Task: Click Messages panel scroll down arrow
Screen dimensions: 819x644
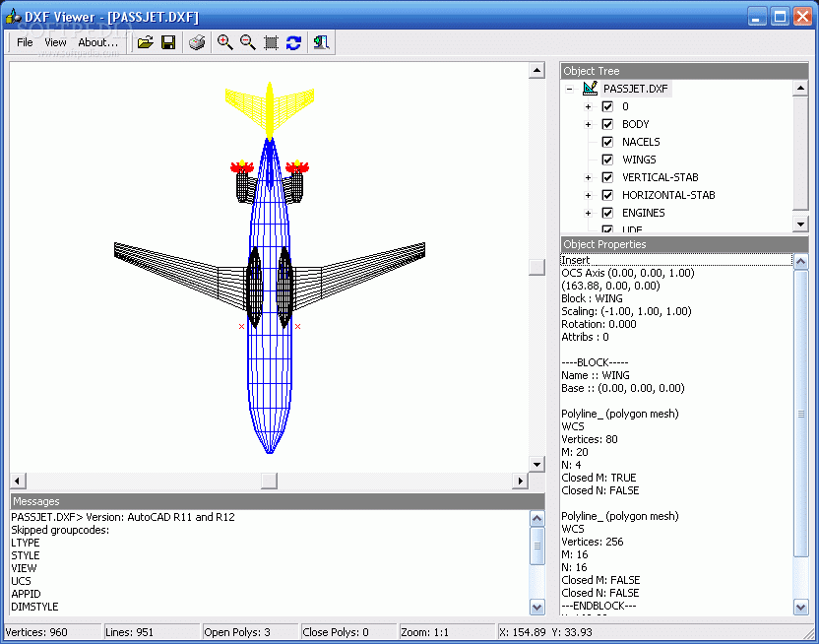Action: [x=536, y=607]
